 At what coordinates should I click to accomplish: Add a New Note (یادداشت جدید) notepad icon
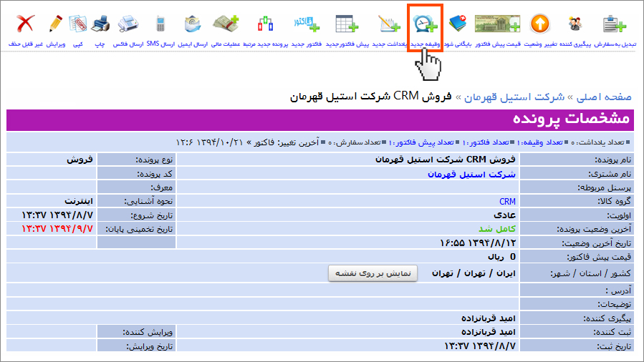[389, 24]
